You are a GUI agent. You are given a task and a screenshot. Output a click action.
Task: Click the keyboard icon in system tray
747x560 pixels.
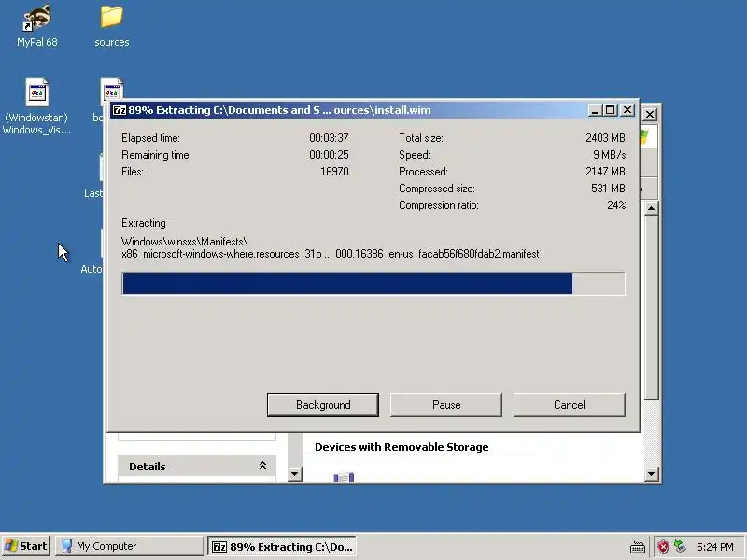(638, 547)
